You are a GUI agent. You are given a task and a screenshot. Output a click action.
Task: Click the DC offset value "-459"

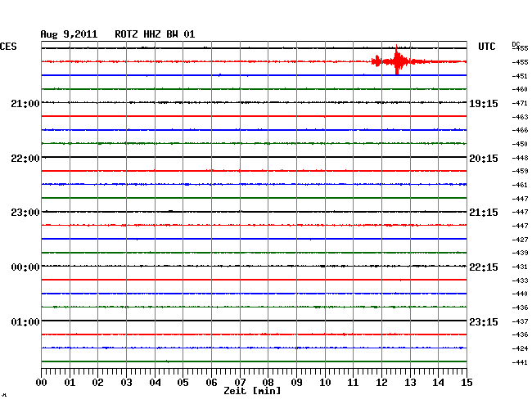pos(520,171)
